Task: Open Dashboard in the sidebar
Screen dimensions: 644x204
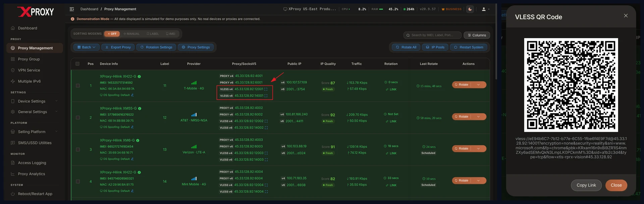Action: 35,28
